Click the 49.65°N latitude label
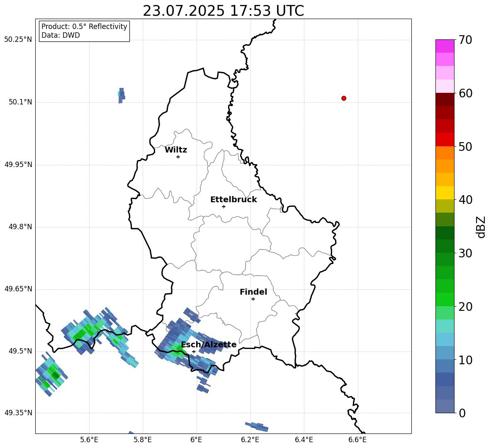The width and height of the screenshot is (491, 448). 18,289
